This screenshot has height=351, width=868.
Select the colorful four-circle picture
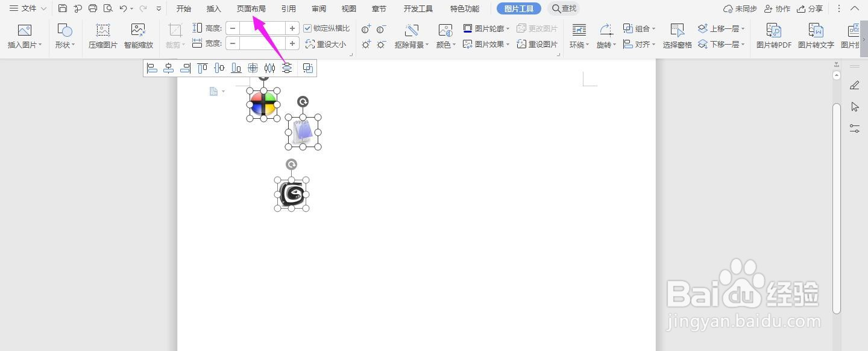pos(263,105)
